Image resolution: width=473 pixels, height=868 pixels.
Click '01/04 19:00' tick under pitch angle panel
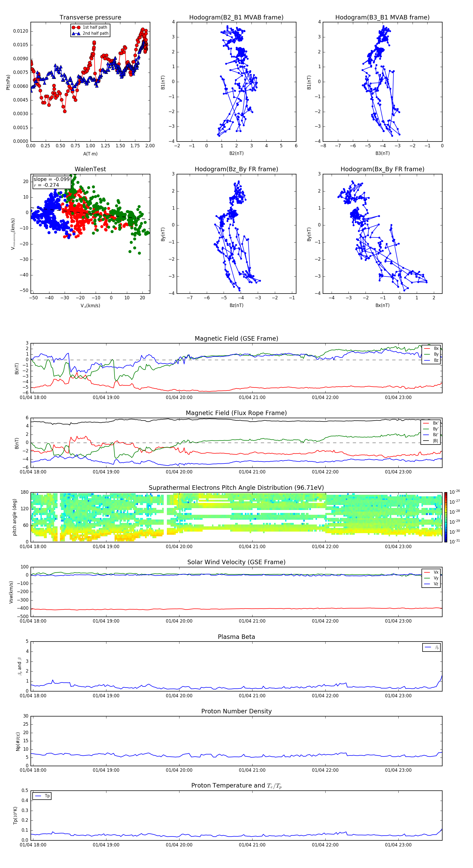[106, 547]
